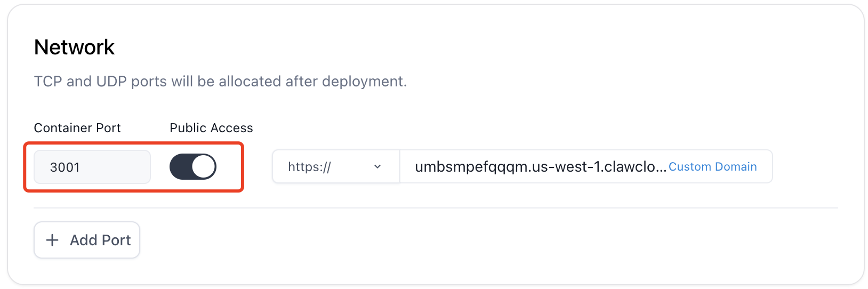868x289 pixels.
Task: Click the Custom Domain link
Action: 712,167
